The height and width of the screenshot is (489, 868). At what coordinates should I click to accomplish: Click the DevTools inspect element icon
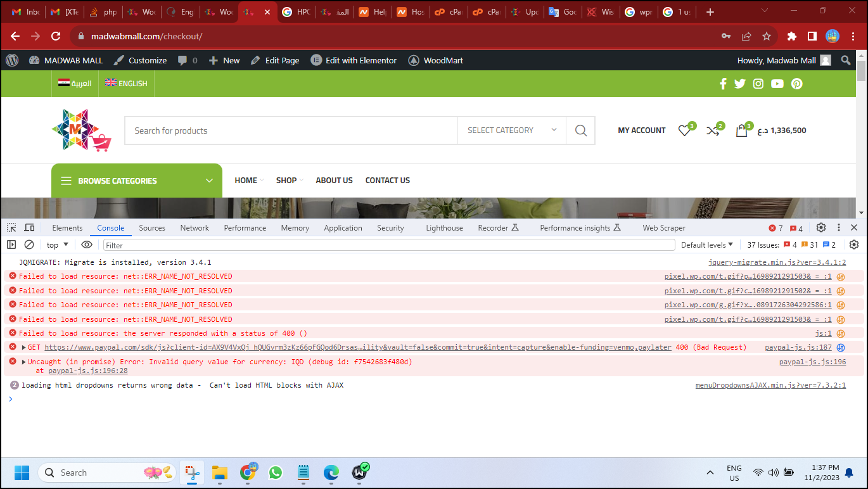pos(12,228)
